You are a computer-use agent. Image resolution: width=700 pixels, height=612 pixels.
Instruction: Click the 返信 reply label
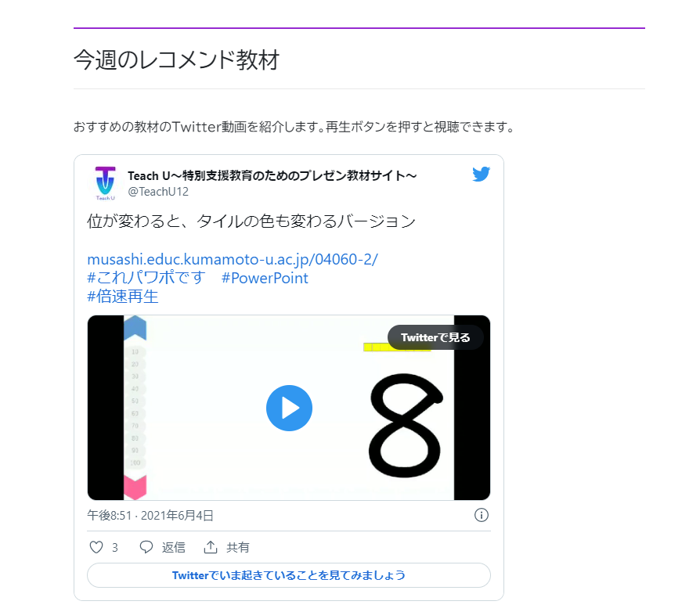174,547
